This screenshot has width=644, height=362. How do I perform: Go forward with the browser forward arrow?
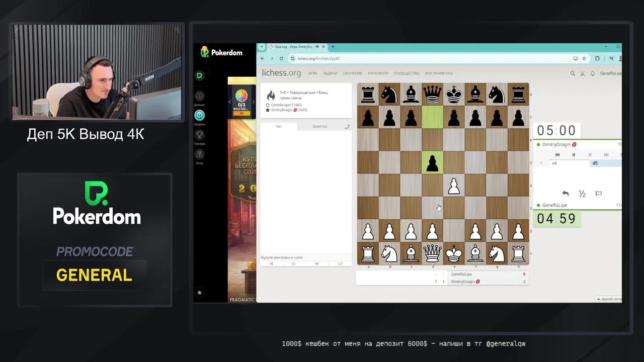[x=272, y=58]
